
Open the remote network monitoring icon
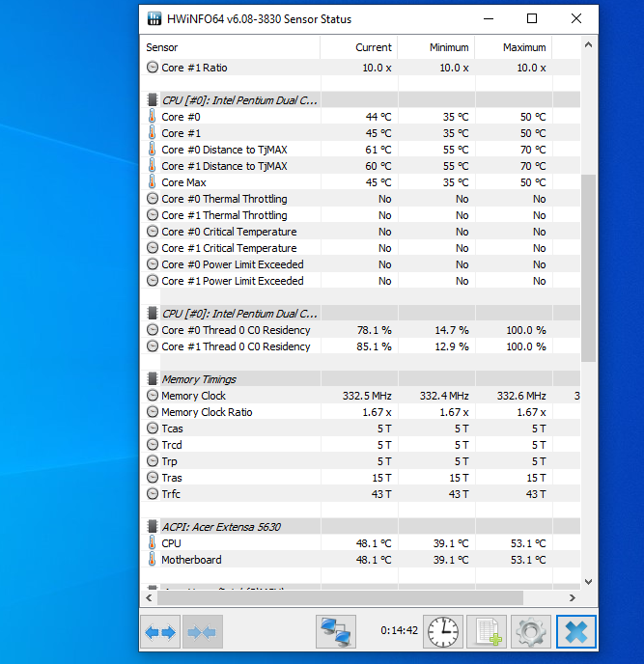coord(336,632)
